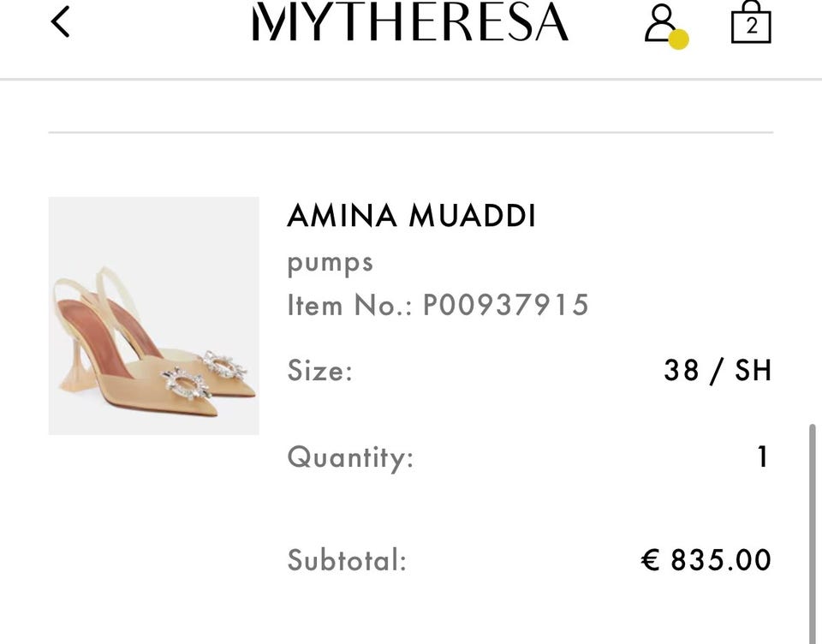Open the account profile icon
822x644 pixels.
(x=660, y=22)
